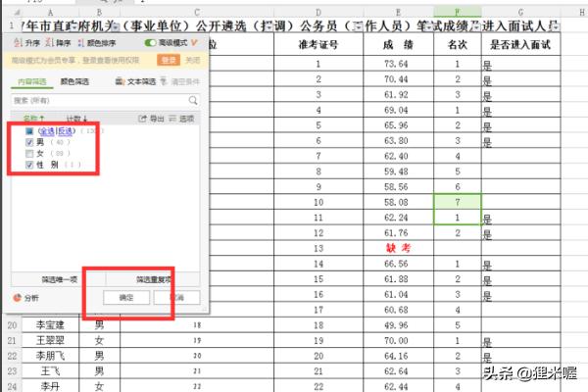The width and height of the screenshot is (588, 392).
Task: Click the 筛选重复项 button
Action: click(x=153, y=279)
